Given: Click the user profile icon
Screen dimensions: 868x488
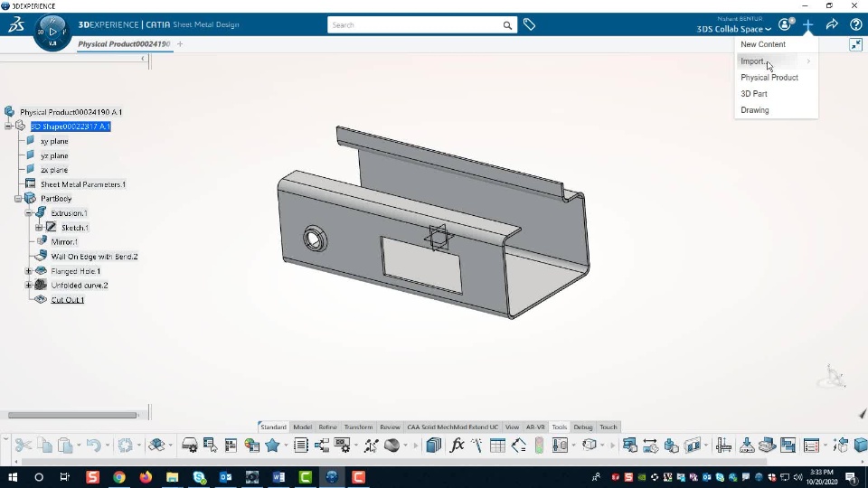Looking at the screenshot, I should [785, 24].
